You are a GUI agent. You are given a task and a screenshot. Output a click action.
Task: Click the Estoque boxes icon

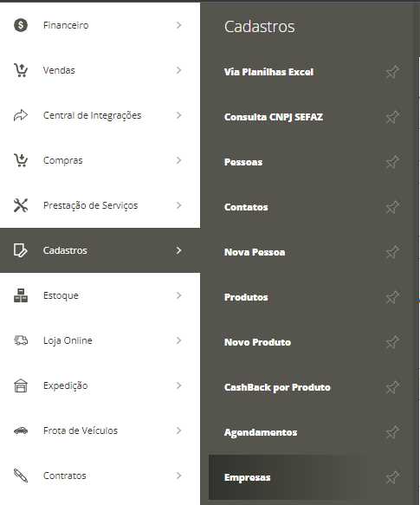21,295
